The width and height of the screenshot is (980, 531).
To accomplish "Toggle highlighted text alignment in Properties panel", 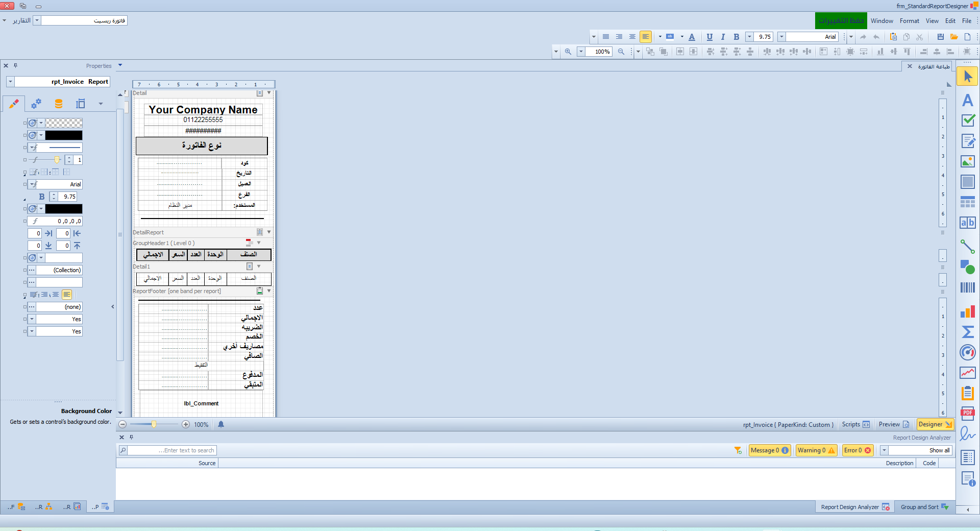I will pyautogui.click(x=67, y=295).
